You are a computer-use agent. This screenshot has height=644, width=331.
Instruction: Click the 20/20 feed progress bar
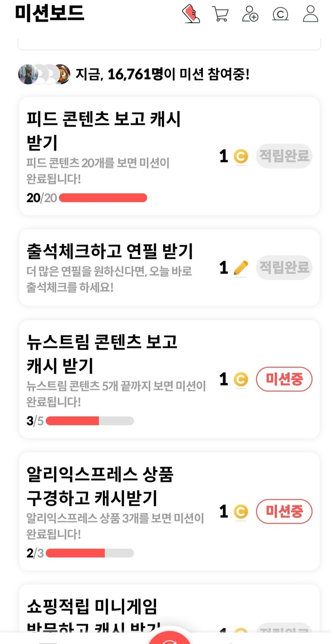[103, 198]
